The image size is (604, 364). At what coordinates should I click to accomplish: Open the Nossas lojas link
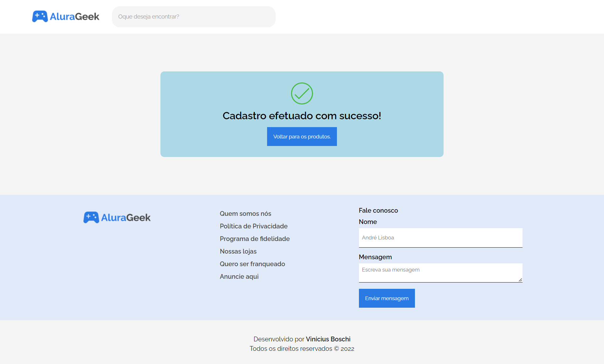238,251
